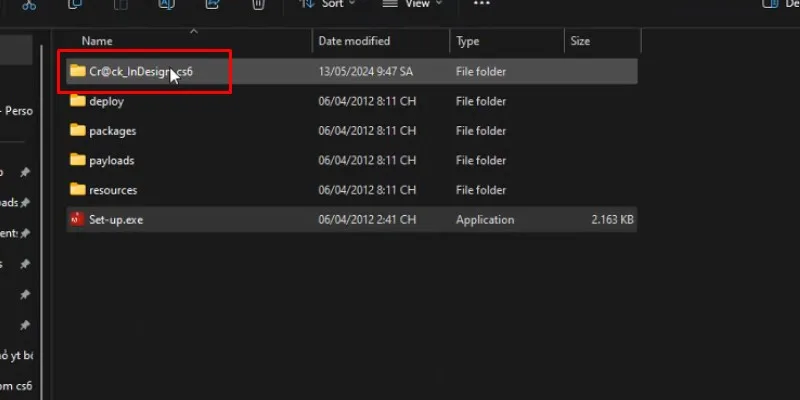800x400 pixels.
Task: Select the Set-up.exe file name
Action: tap(116, 220)
